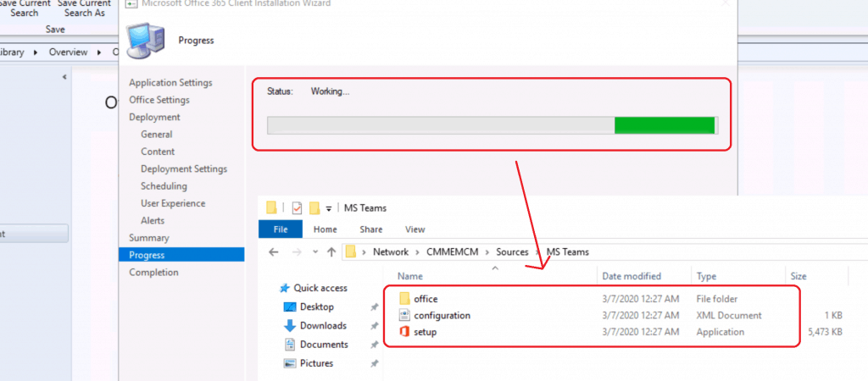Click office folder date 3/7/2020 12:27 AM
This screenshot has width=868, height=381.
640,299
